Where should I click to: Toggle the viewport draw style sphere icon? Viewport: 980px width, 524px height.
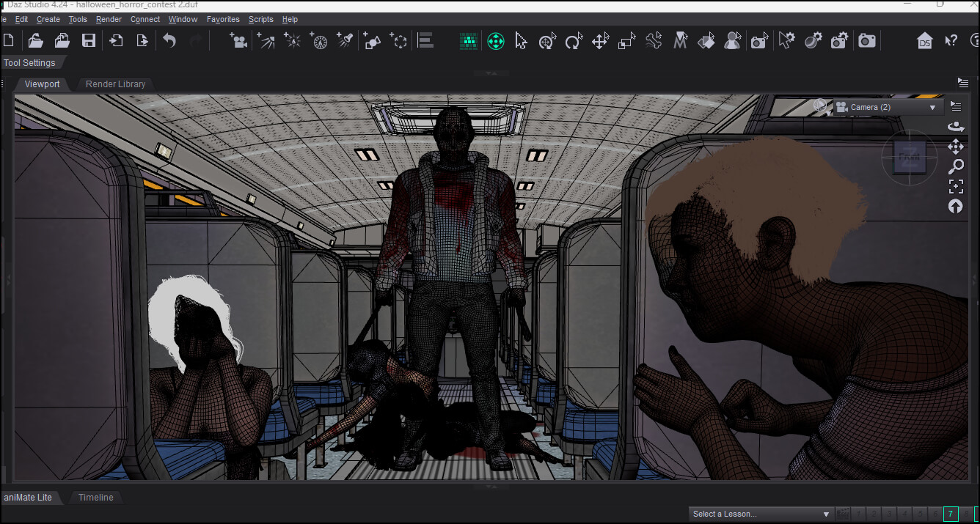[820, 106]
